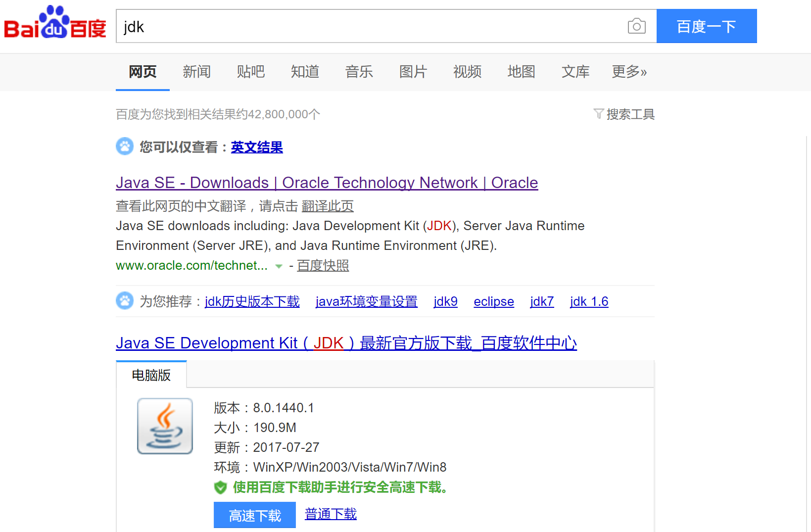Click the 普通下载 link
The image size is (811, 532).
click(331, 514)
